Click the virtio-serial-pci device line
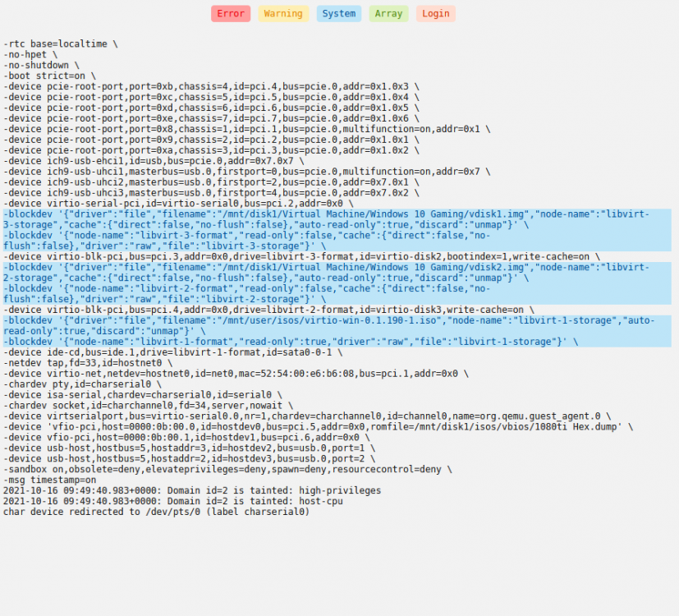This screenshot has height=616, width=679. (x=178, y=203)
